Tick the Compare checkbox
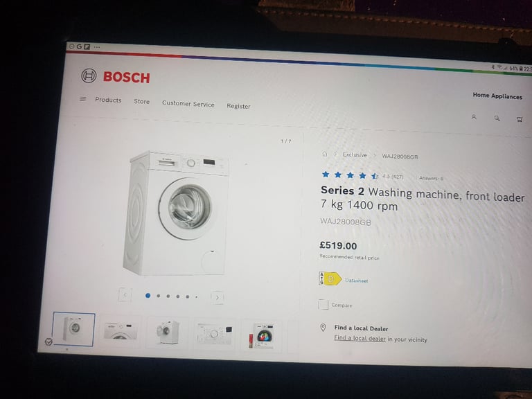The width and height of the screenshot is (532, 399). (x=323, y=304)
